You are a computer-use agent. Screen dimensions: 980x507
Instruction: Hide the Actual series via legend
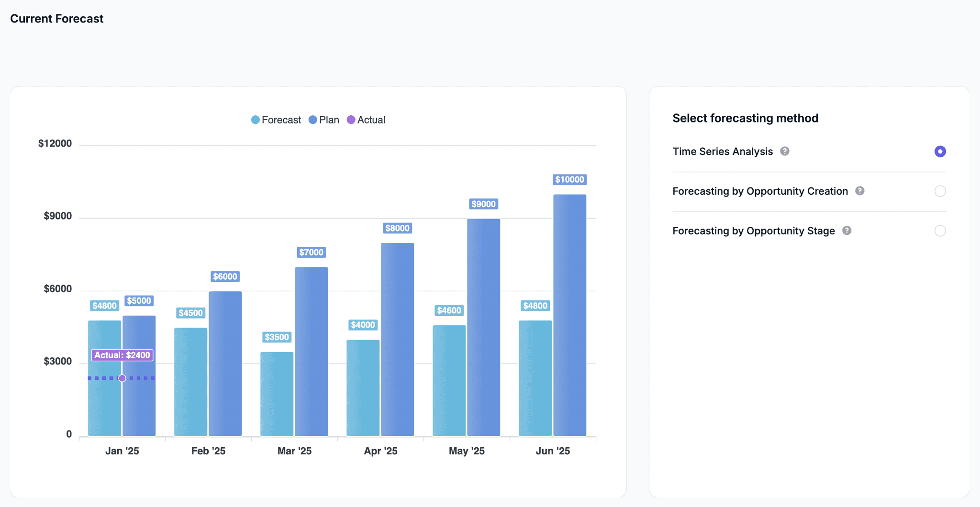372,120
